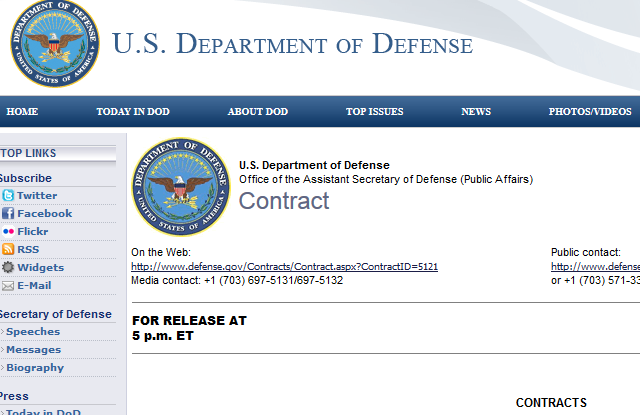Open TODAY IN DOD menu
Image resolution: width=640 pixels, height=415 pixels.
(133, 112)
